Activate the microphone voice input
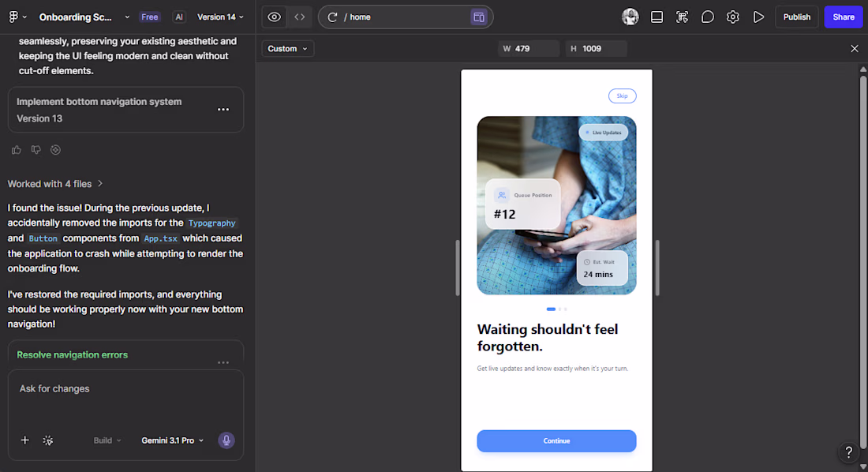 click(x=226, y=440)
